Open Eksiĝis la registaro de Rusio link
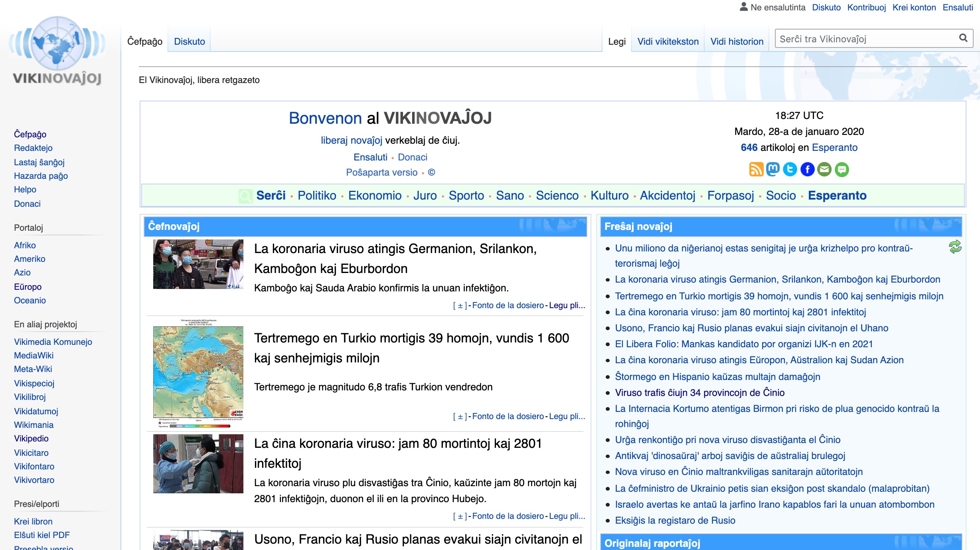Viewport: 980px width, 550px height. (x=675, y=520)
